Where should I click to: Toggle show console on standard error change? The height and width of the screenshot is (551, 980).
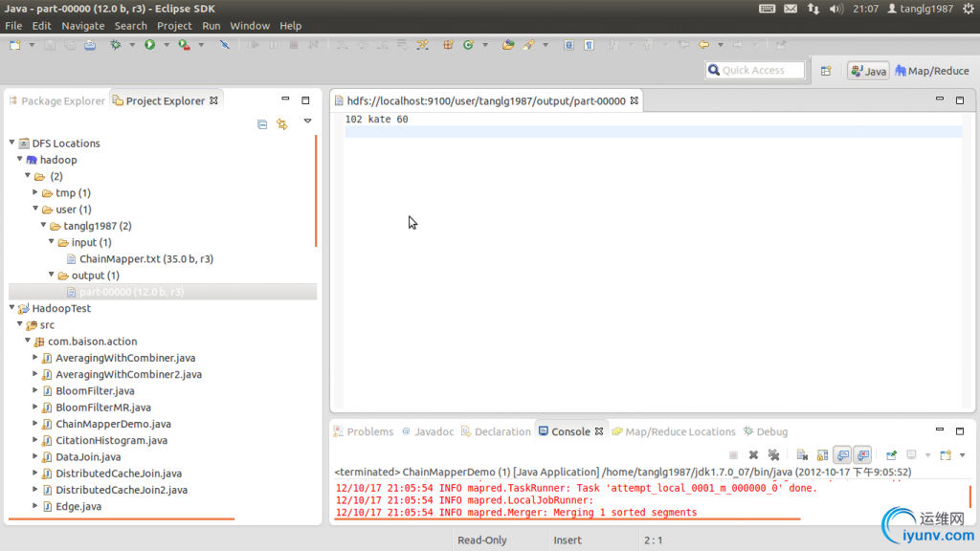tap(862, 455)
